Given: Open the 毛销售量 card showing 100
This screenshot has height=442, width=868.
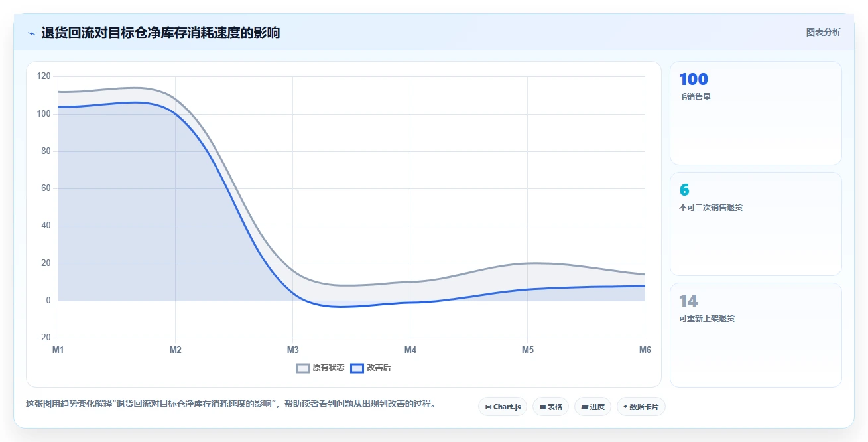Looking at the screenshot, I should click(x=755, y=113).
